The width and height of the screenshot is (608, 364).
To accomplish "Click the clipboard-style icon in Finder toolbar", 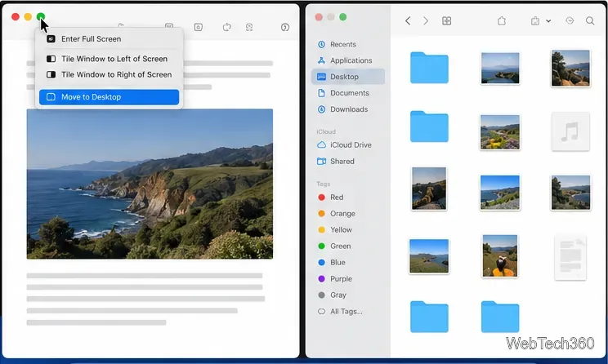I will point(535,20).
